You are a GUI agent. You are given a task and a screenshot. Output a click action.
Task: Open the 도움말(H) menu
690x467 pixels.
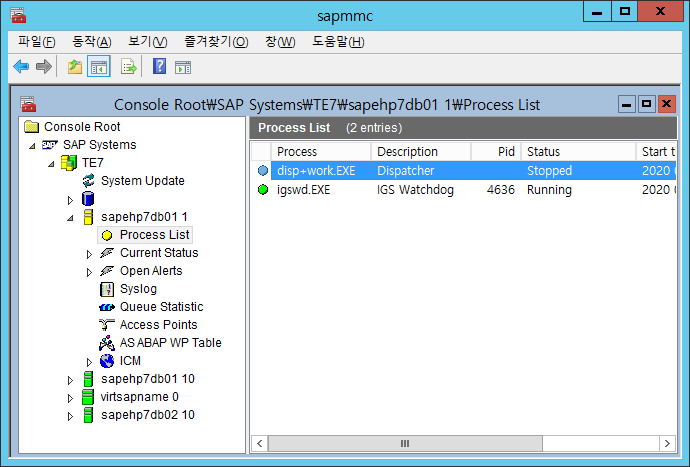click(338, 42)
